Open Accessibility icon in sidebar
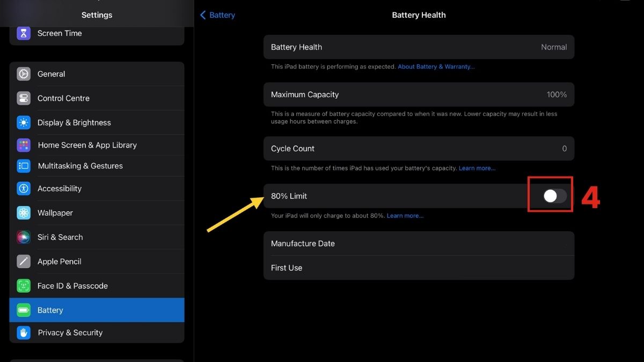Screen dimensions: 644x362 pyautogui.click(x=24, y=188)
